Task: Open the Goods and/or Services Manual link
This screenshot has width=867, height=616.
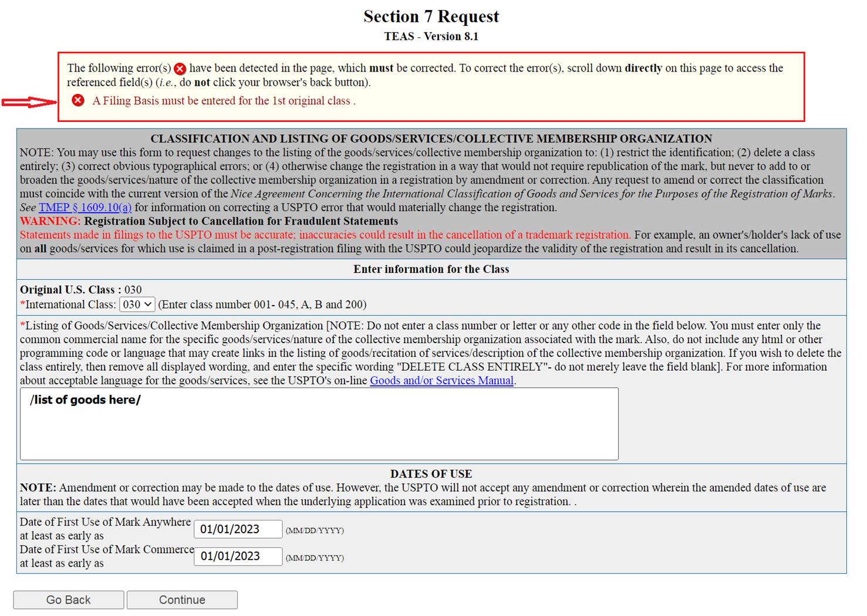Action: [441, 381]
